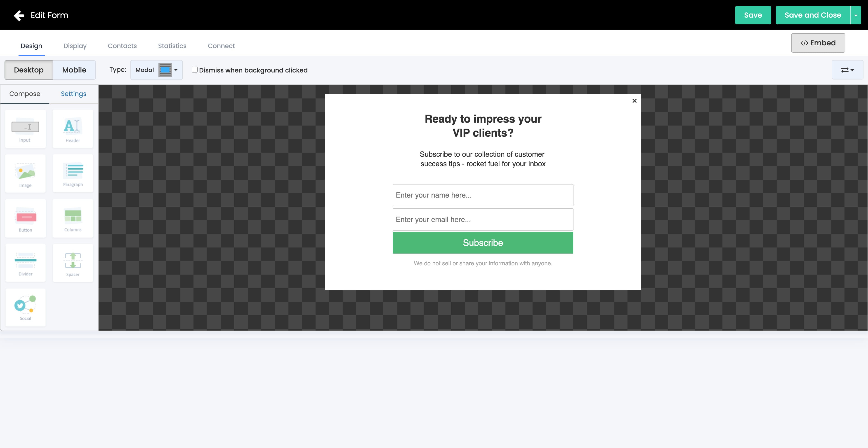Open the Embed dialog
Image resolution: width=868 pixels, height=448 pixels.
pos(818,43)
